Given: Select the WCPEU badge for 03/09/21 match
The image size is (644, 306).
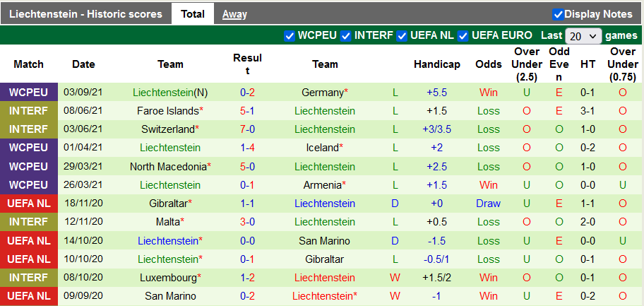Looking at the screenshot, I should pos(29,93).
